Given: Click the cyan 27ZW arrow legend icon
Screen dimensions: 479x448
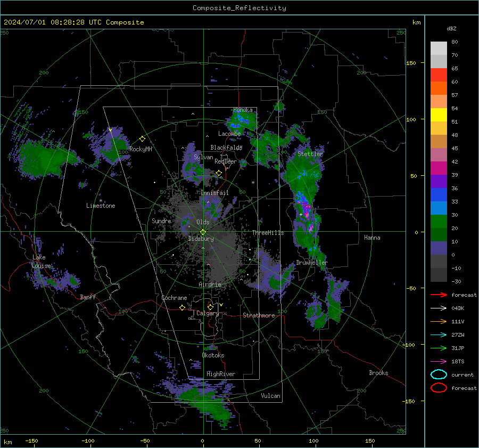Looking at the screenshot, I should (x=439, y=335).
